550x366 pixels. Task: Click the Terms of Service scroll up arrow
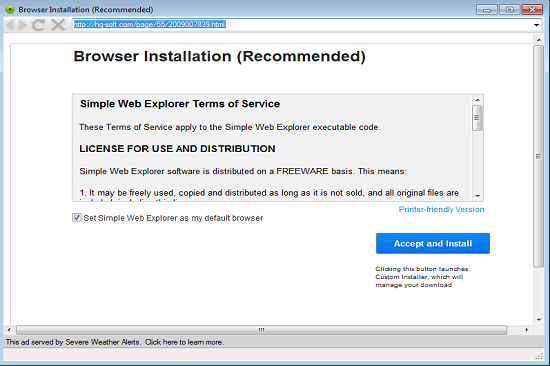tap(477, 100)
